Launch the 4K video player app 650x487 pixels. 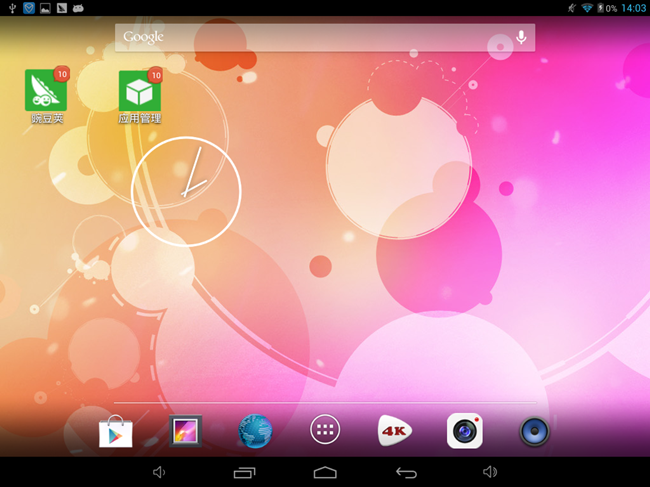[395, 431]
